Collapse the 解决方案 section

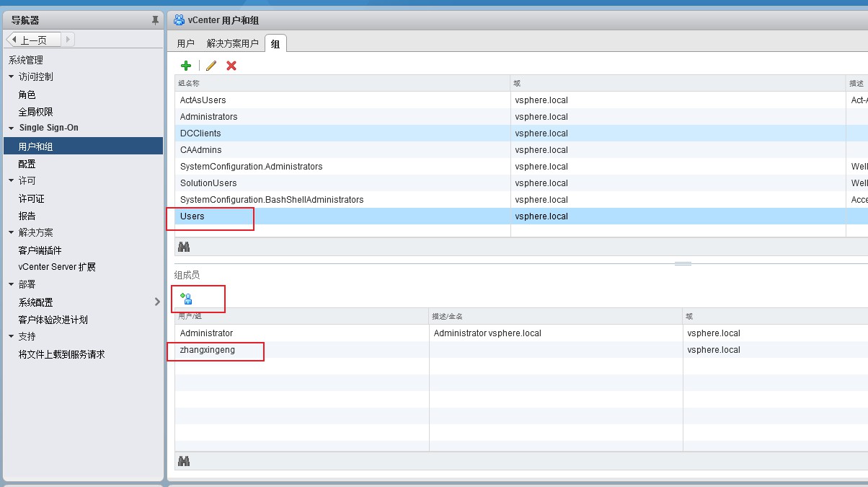11,232
